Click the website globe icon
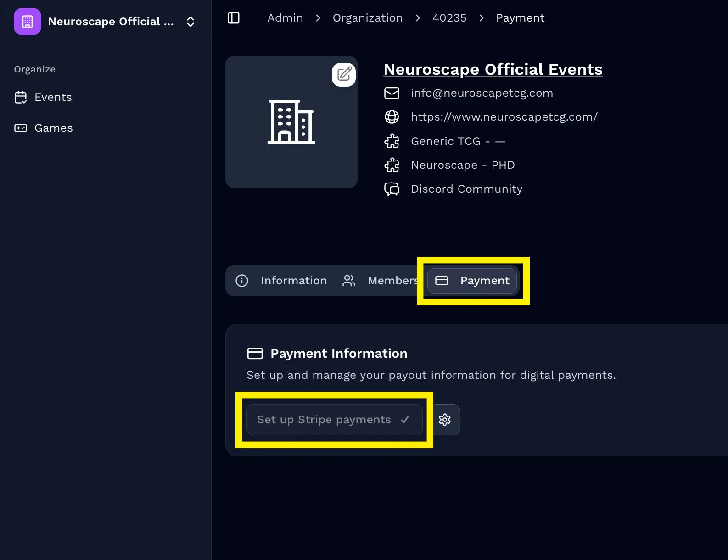Image resolution: width=728 pixels, height=560 pixels. coord(392,117)
